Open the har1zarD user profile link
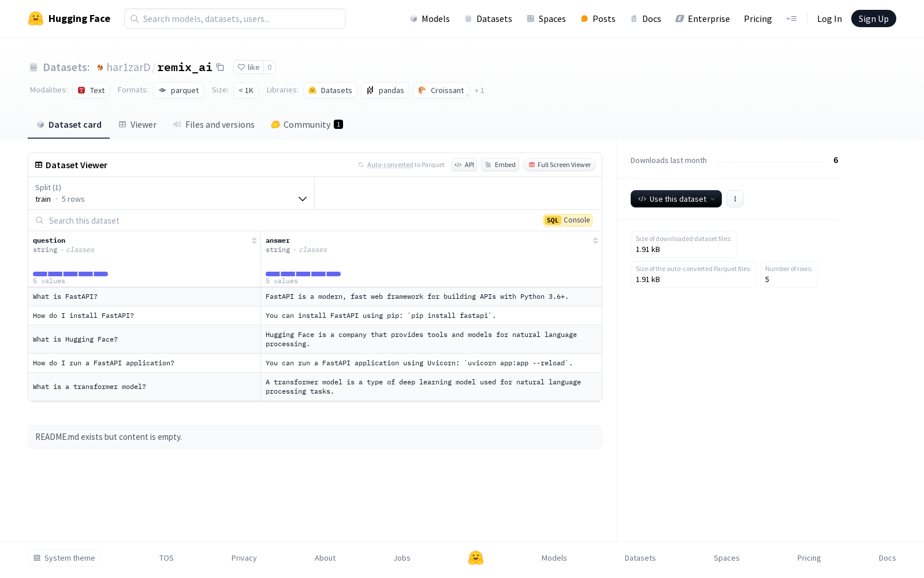This screenshot has width=924, height=578. pyautogui.click(x=128, y=67)
